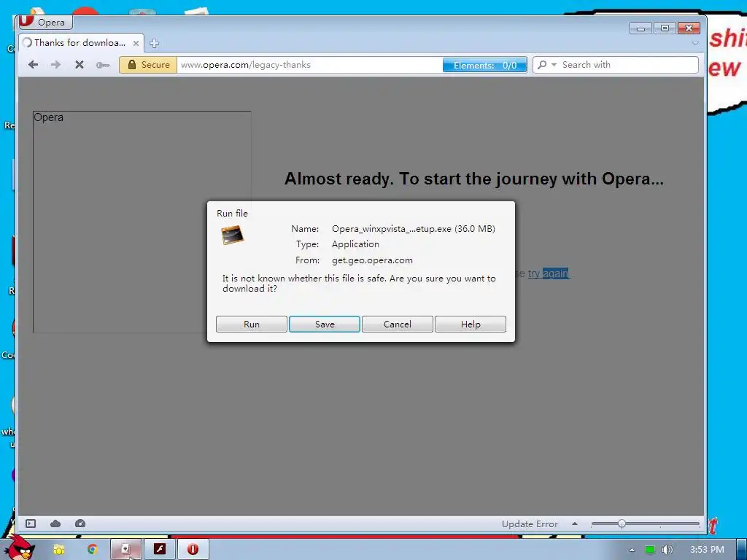Open Chrome from the taskbar
This screenshot has height=560, width=747.
[92, 550]
